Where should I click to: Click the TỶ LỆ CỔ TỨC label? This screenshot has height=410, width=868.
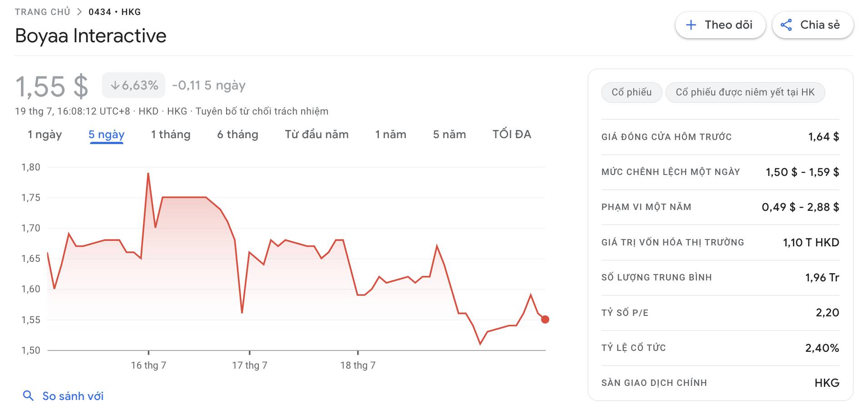(634, 348)
